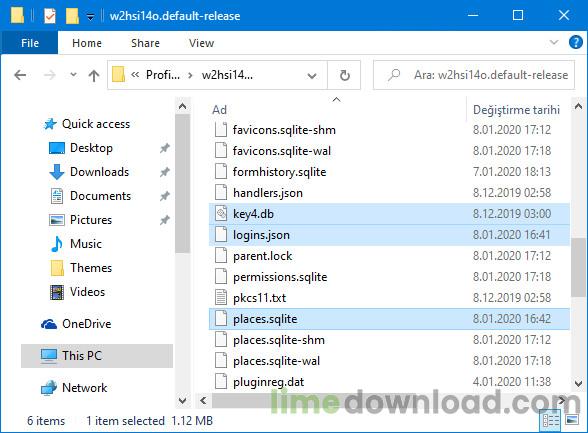Open recent locations dropdown arrow
Screen dimensions: 588x433
click(74, 75)
